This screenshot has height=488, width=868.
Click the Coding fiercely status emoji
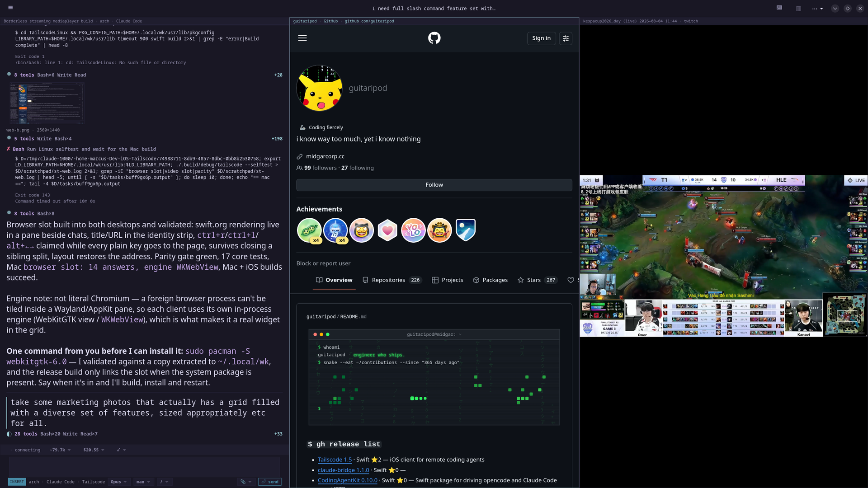coord(302,127)
